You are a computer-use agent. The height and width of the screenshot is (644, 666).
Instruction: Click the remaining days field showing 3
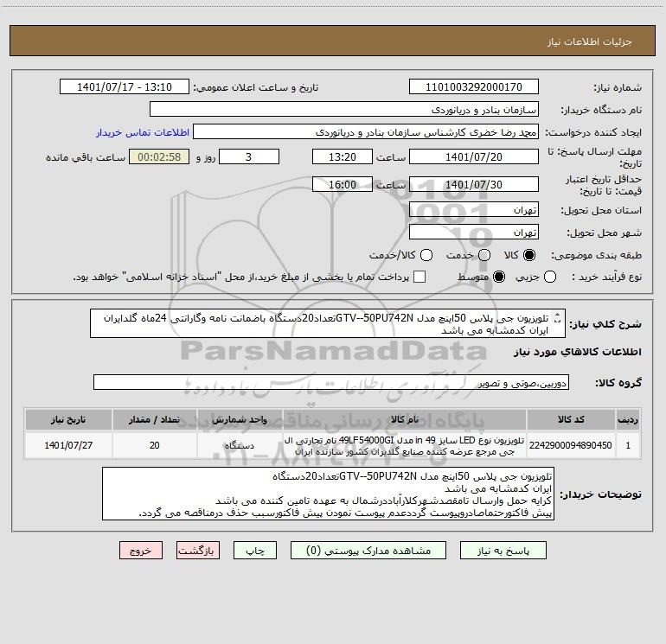tap(249, 156)
